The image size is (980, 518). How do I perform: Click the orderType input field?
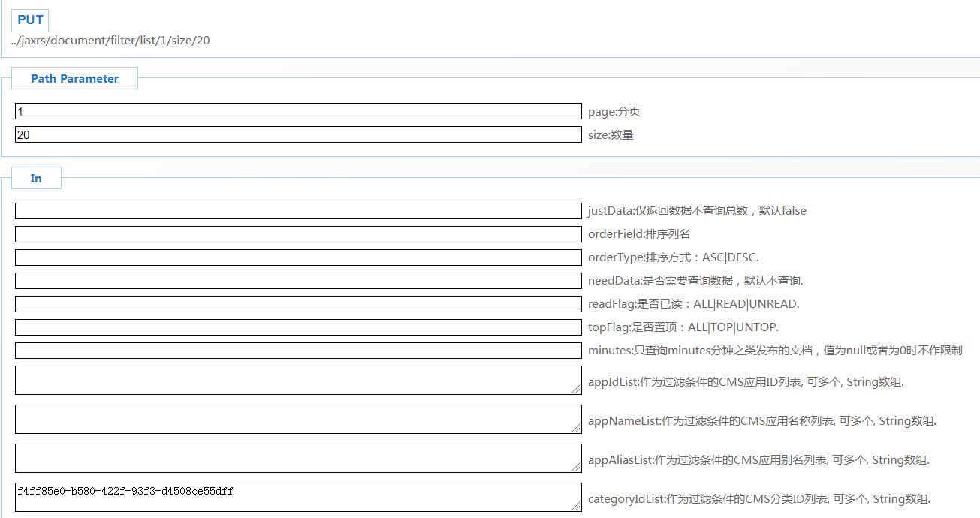click(x=298, y=257)
